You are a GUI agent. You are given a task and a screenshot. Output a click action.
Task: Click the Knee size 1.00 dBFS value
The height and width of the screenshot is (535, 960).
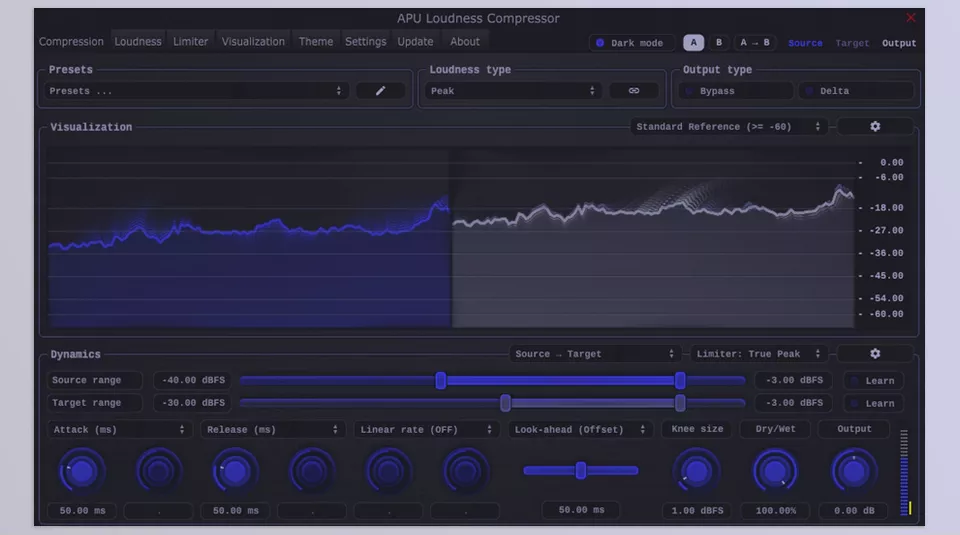click(697, 510)
